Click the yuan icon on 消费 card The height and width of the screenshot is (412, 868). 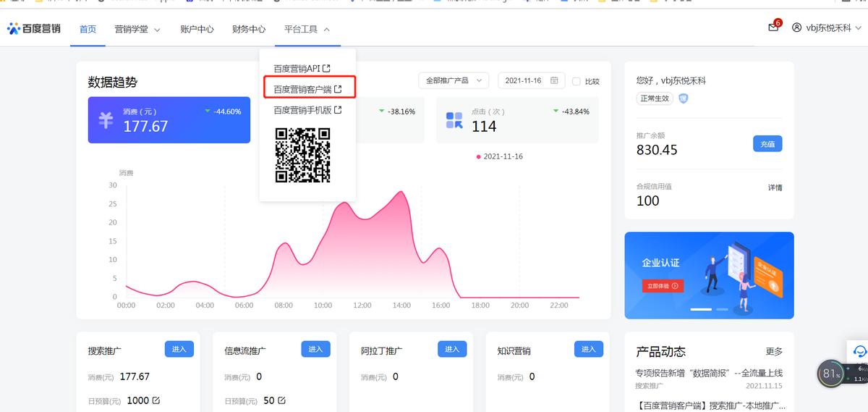[x=106, y=121]
